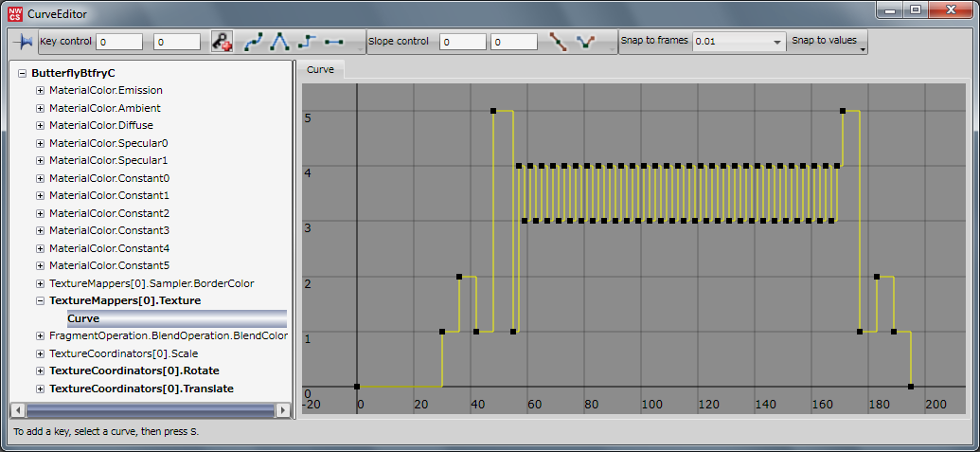This screenshot has width=980, height=452.
Task: Select the Curve item in the tree
Action: [83, 318]
